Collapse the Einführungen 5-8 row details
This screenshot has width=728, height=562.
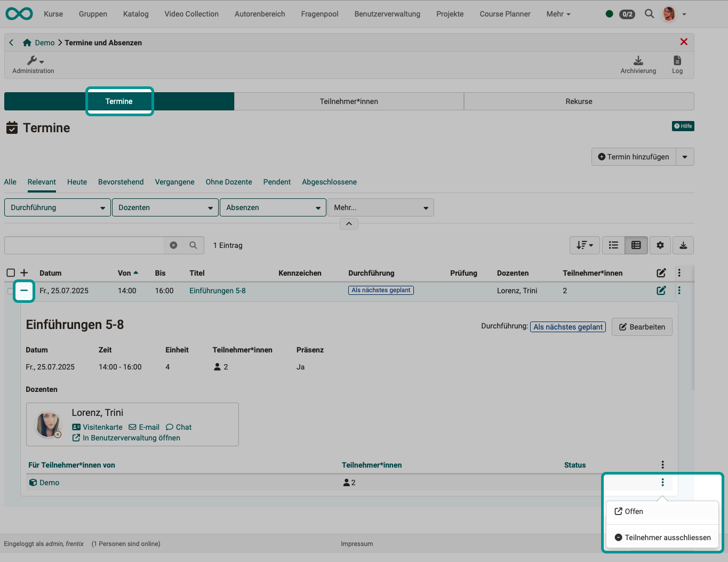pyautogui.click(x=23, y=291)
